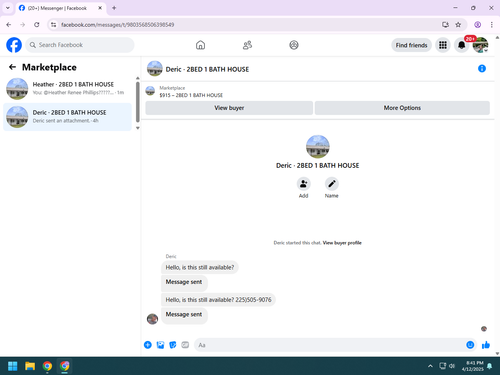Click the browser Back arrow
Viewport: 500px width, 375px height.
[9, 25]
